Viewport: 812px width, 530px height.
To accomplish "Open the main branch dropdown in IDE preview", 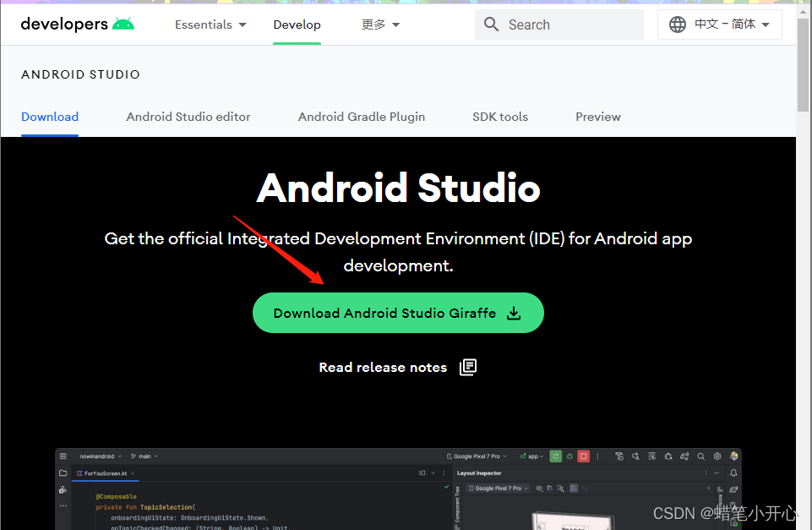I will click(144, 456).
